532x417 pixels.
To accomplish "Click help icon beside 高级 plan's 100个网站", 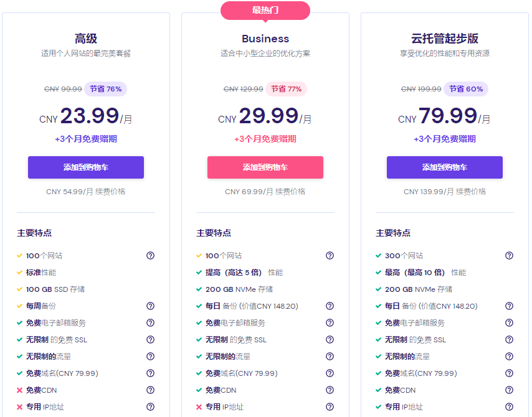I will coord(150,256).
